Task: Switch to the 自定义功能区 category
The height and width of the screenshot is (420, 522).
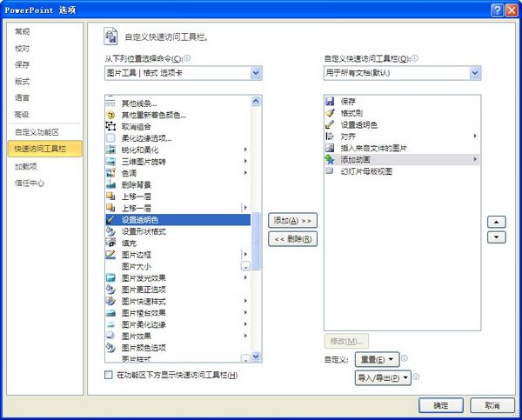Action: [37, 132]
